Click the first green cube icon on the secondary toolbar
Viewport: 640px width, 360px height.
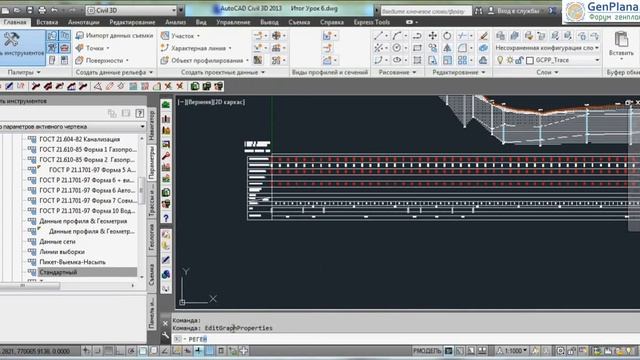(195, 86)
